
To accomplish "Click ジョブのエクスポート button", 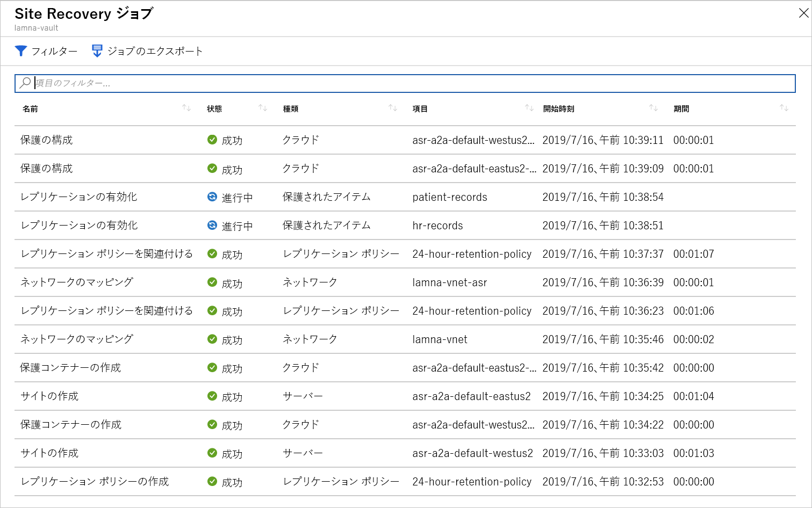I will (147, 51).
